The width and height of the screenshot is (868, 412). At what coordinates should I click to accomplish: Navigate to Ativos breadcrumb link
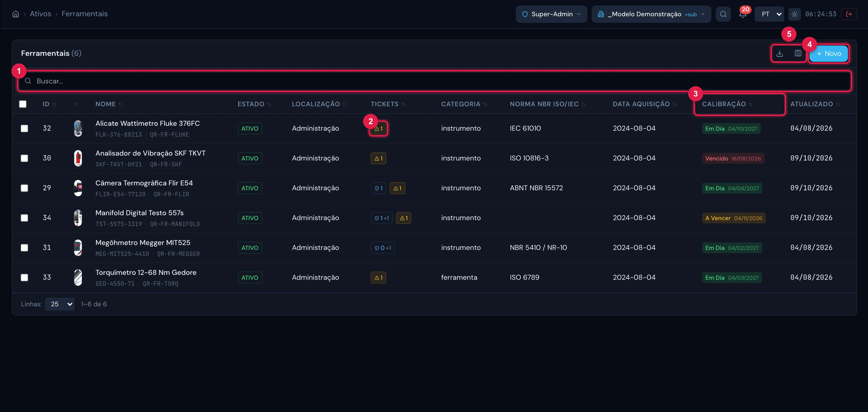click(40, 14)
